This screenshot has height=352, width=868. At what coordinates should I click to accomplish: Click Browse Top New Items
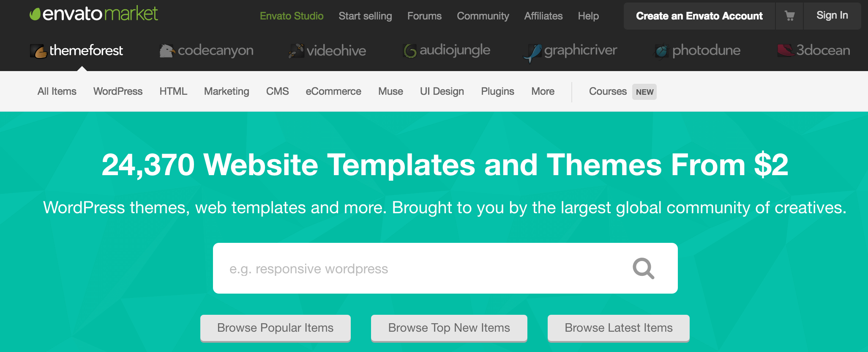(449, 328)
